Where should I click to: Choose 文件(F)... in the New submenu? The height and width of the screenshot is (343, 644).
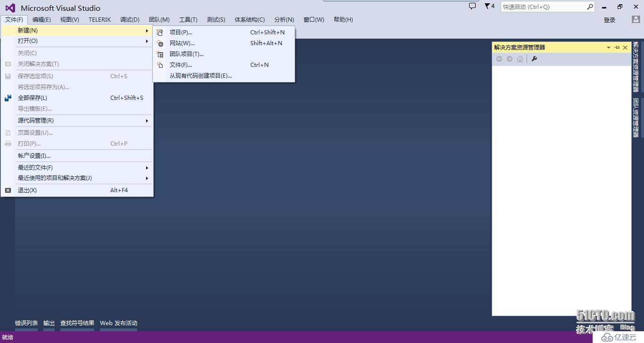(224, 65)
